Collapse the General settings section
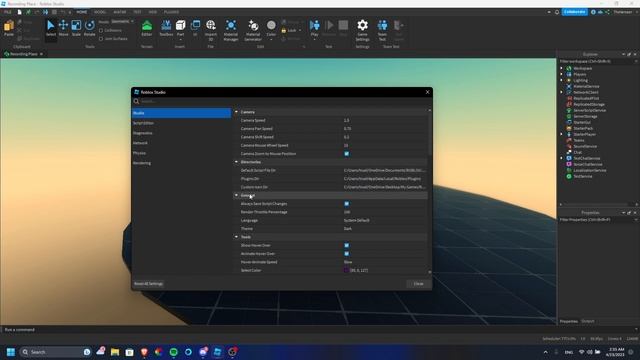Viewport: 640px width, 360px height. tap(236, 196)
